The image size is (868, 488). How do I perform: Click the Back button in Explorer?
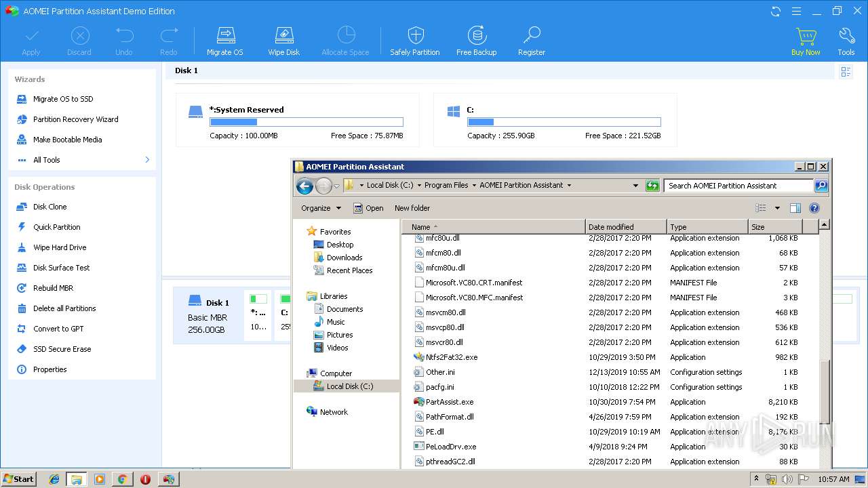(x=304, y=186)
